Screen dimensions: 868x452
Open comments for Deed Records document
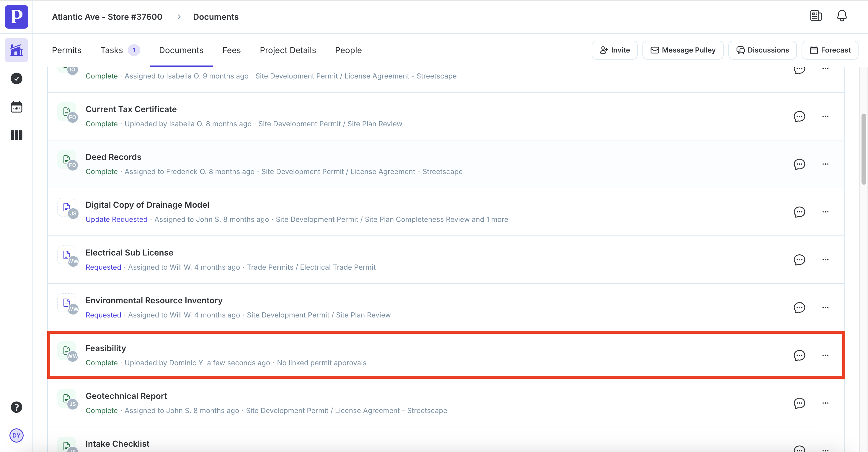pyautogui.click(x=799, y=164)
